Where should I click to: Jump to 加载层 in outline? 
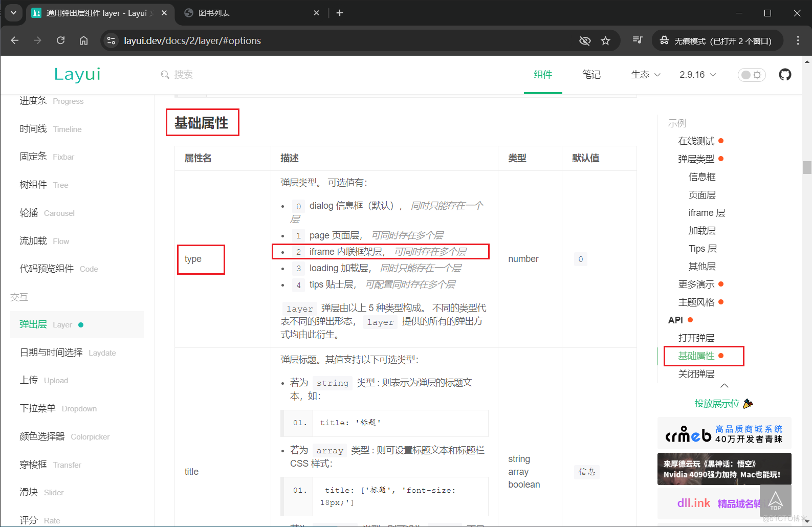click(702, 231)
